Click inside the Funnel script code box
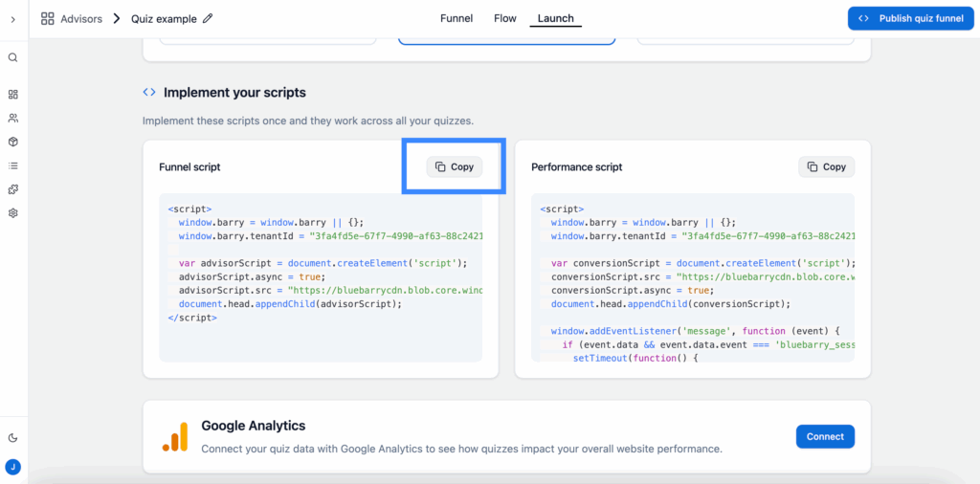The image size is (980, 484). tap(321, 277)
